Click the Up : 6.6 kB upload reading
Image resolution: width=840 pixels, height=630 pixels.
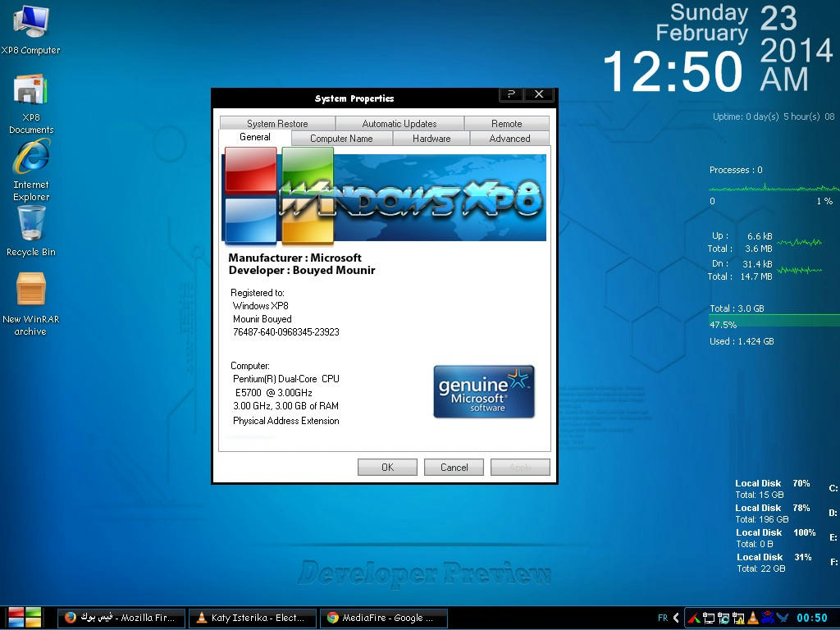pos(742,235)
